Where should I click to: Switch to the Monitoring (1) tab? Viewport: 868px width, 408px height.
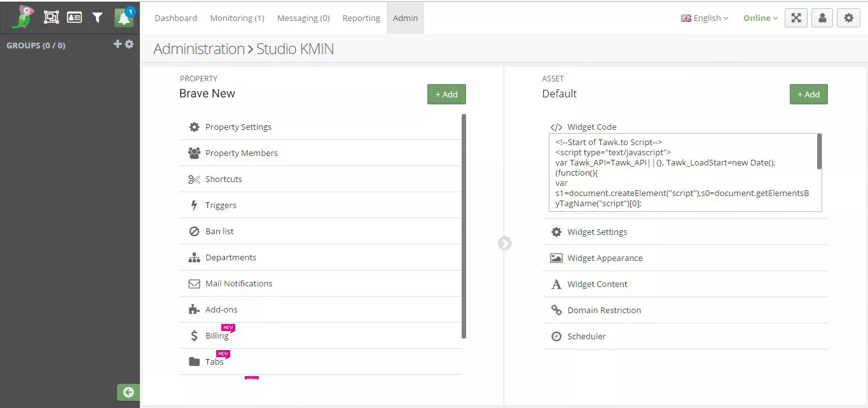tap(237, 18)
